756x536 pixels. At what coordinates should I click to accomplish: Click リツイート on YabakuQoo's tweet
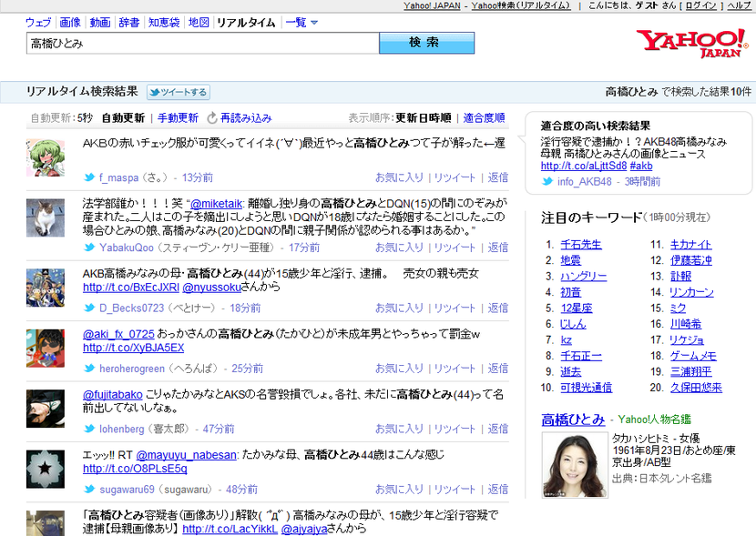[x=455, y=248]
